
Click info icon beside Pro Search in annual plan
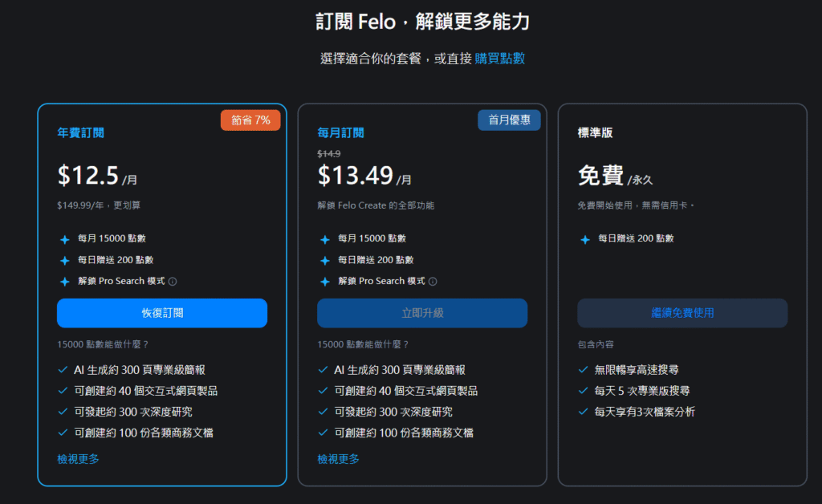[x=173, y=282]
